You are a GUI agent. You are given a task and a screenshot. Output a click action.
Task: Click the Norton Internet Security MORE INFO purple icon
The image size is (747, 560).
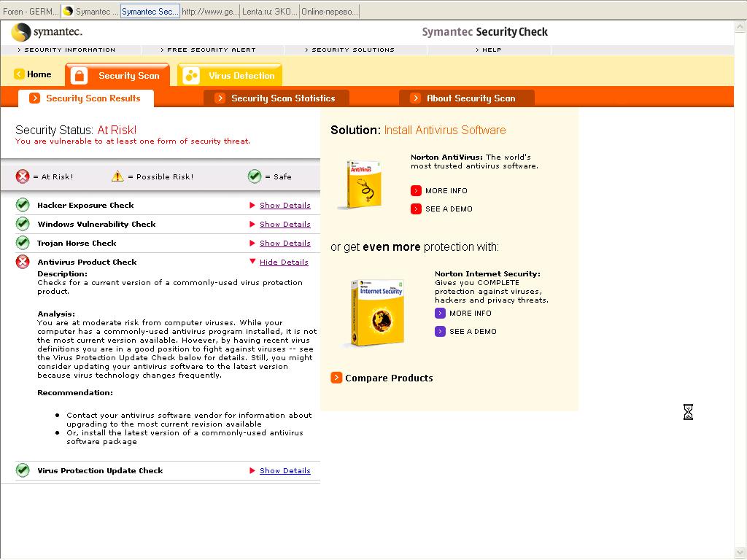[440, 314]
